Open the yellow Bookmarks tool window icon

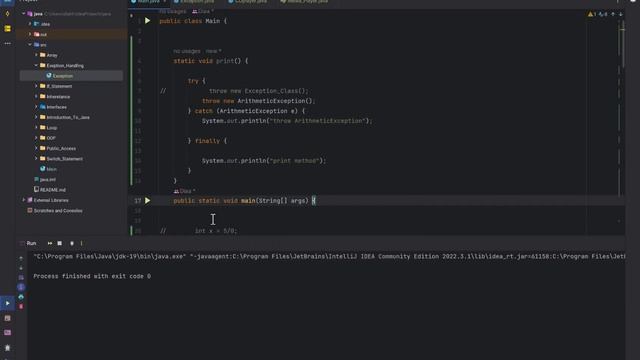click(x=7, y=29)
